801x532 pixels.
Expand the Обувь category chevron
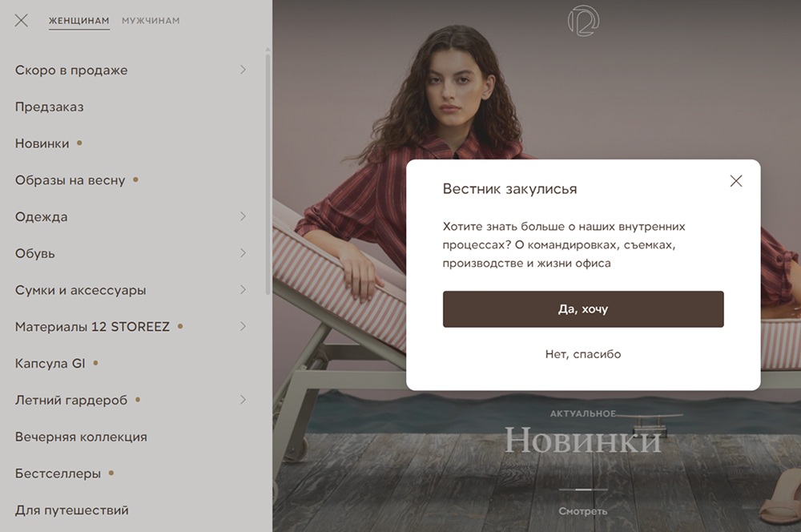coord(244,253)
